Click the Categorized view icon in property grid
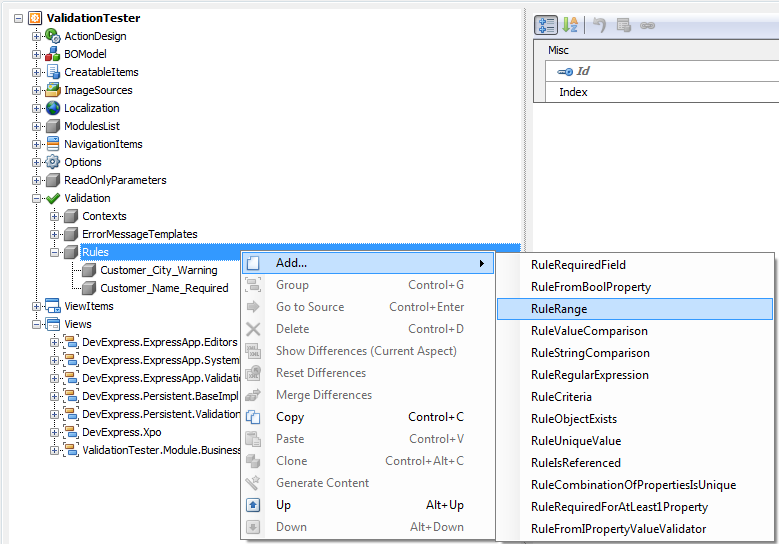The width and height of the screenshot is (779, 544). (546, 25)
